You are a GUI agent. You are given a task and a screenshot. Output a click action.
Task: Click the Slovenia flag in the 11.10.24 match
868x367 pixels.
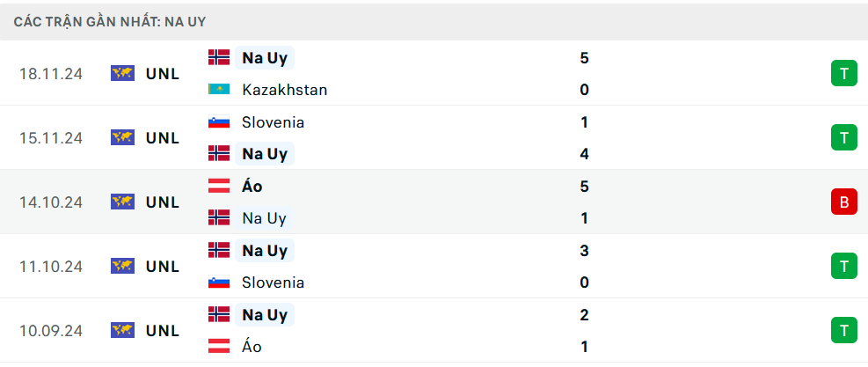[219, 283]
